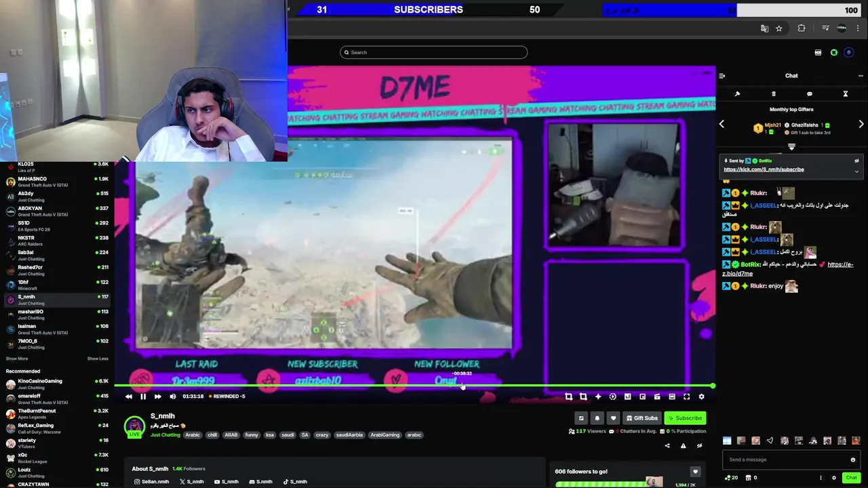
Task: Click the sparkle icon in player controls
Action: pyautogui.click(x=598, y=396)
